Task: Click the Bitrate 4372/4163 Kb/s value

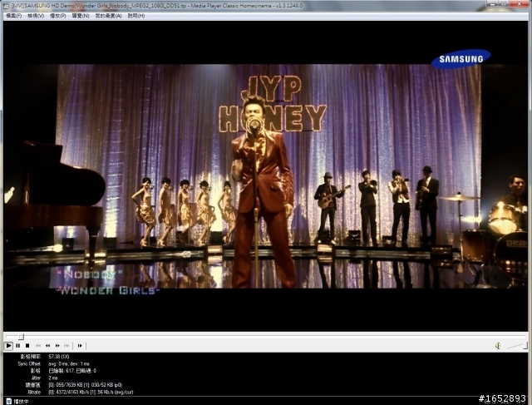Action: click(x=91, y=392)
